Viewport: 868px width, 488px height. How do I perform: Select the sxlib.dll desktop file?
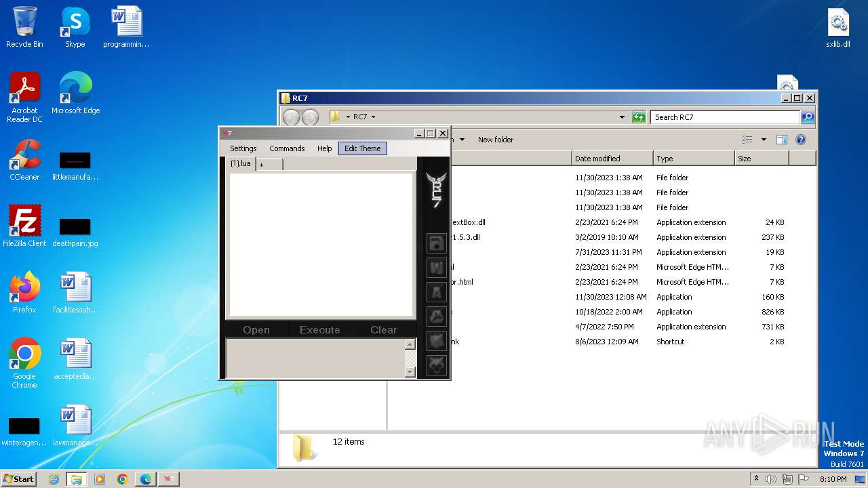pyautogui.click(x=838, y=27)
